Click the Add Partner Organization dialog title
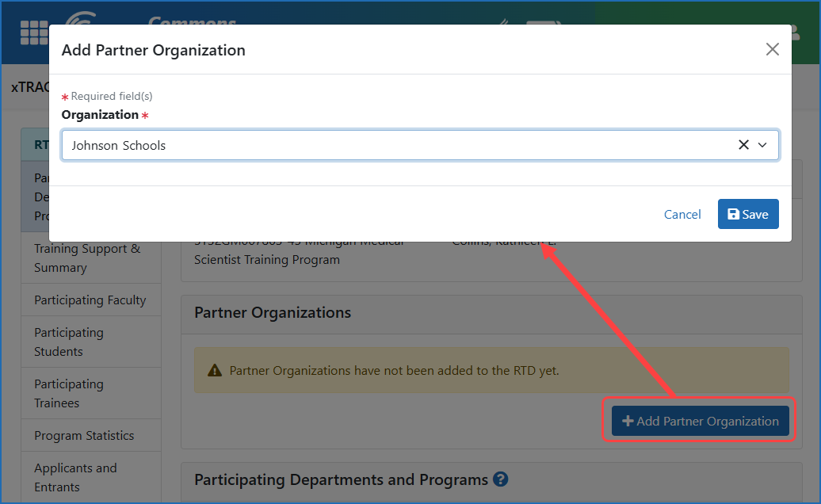Viewport: 821px width, 504px height. pyautogui.click(x=154, y=50)
